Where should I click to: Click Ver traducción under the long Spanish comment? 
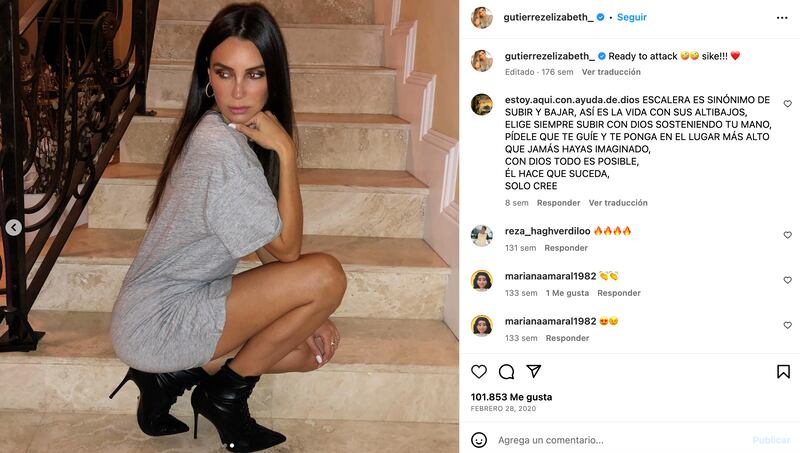618,203
